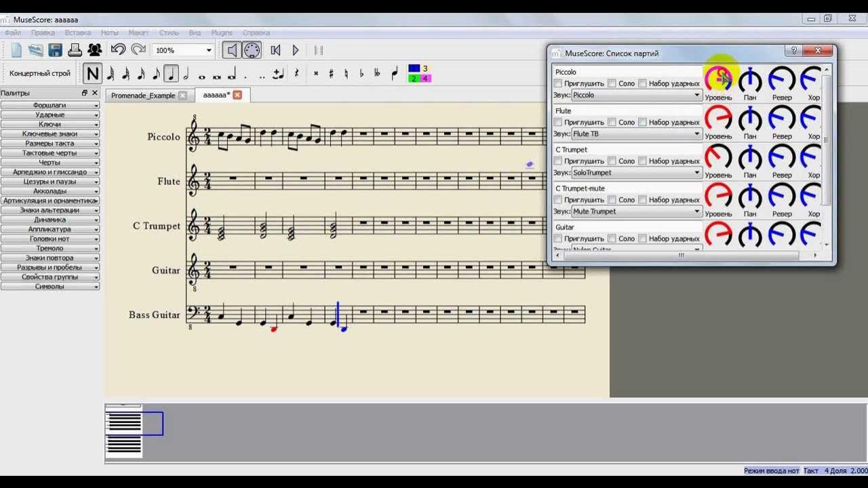Open the Правка menu
The width and height of the screenshot is (868, 488).
click(43, 33)
